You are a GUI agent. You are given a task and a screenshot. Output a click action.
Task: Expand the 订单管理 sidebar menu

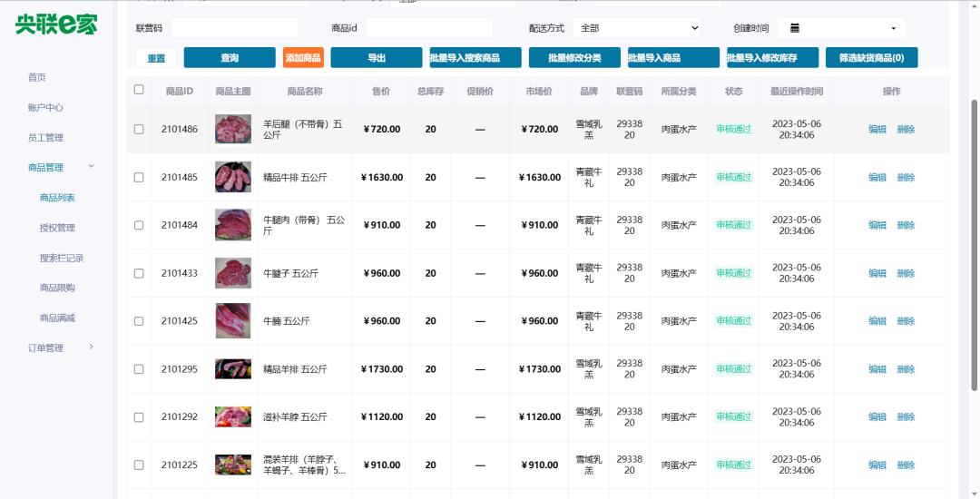[x=91, y=347]
